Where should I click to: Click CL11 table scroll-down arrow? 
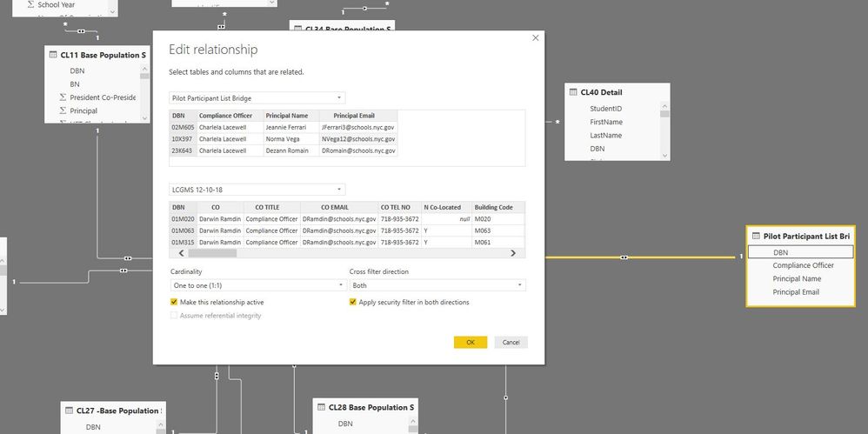tap(144, 118)
